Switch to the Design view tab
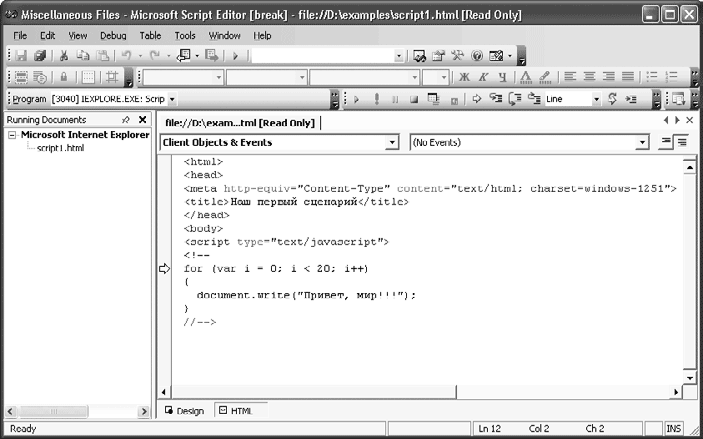Viewport: 703px width, 439px height. tap(184, 411)
